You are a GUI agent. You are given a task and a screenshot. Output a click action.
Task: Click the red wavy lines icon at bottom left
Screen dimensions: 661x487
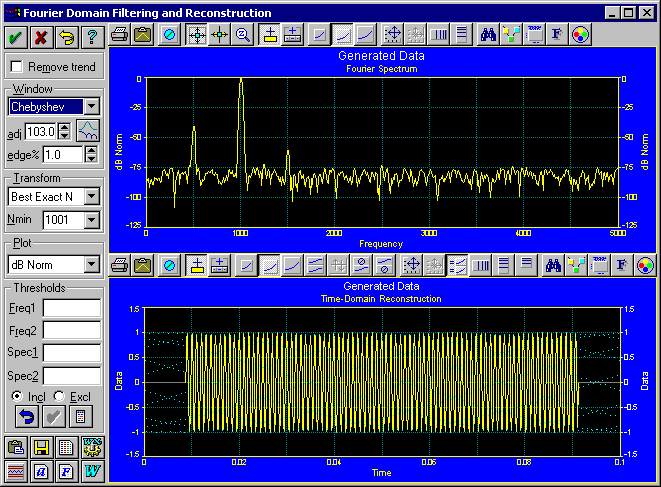click(x=16, y=471)
